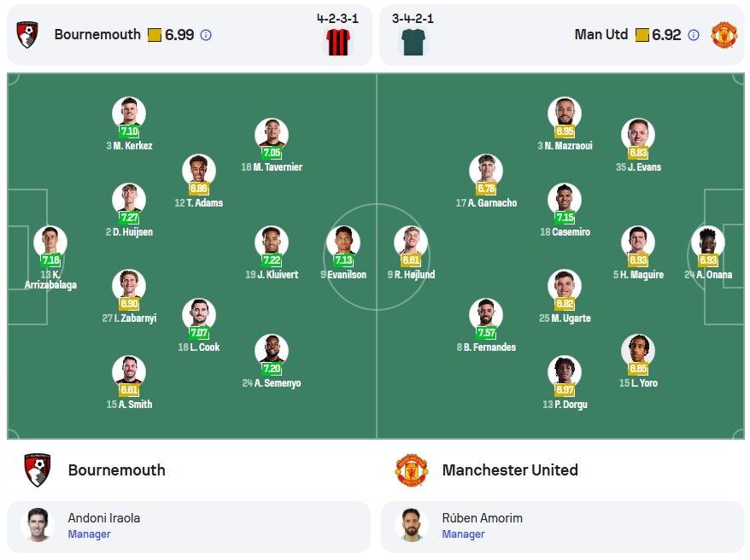Click the info icon beside Man Utd 6.92
This screenshot has height=560, width=750.
(x=693, y=35)
